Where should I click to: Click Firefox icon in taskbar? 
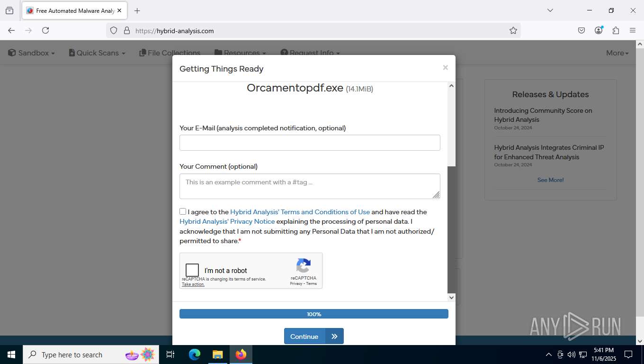point(241,355)
